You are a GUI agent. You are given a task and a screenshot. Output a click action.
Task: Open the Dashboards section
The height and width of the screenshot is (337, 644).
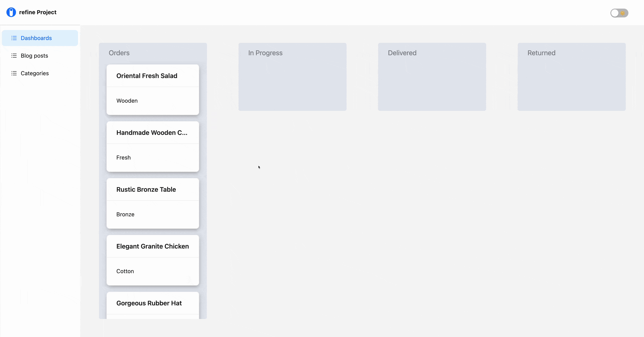pos(36,38)
